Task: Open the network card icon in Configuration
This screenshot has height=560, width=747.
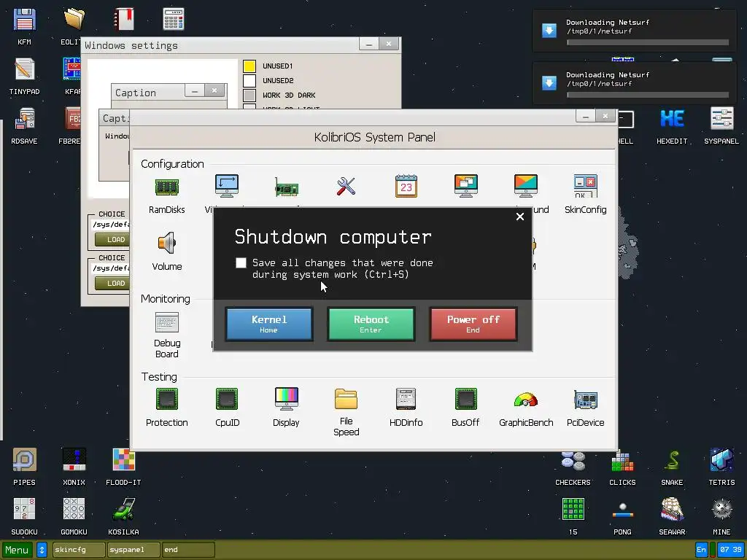Action: pyautogui.click(x=286, y=187)
